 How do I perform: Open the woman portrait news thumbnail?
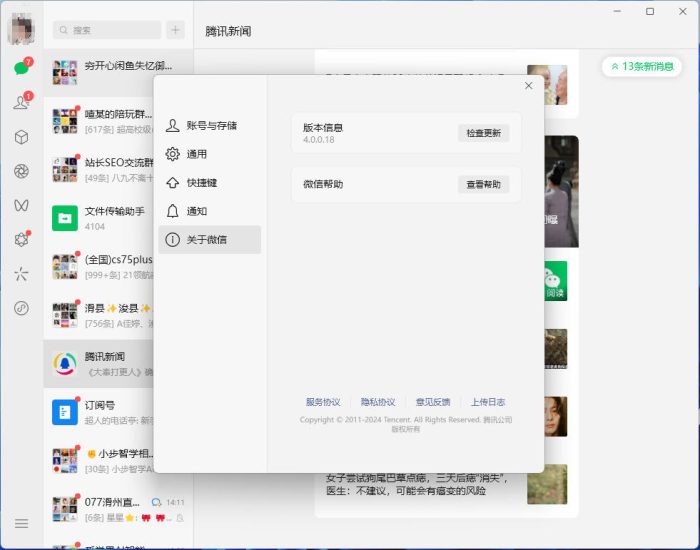(556, 417)
